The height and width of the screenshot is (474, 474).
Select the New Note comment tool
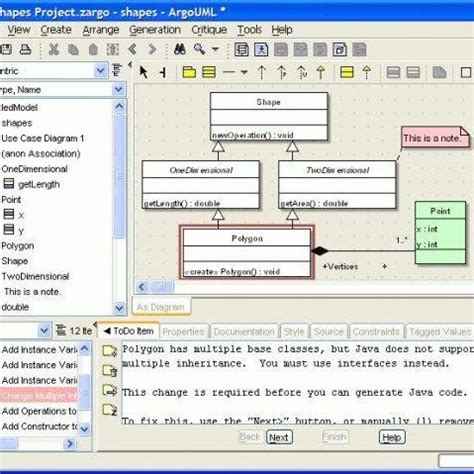click(x=439, y=72)
